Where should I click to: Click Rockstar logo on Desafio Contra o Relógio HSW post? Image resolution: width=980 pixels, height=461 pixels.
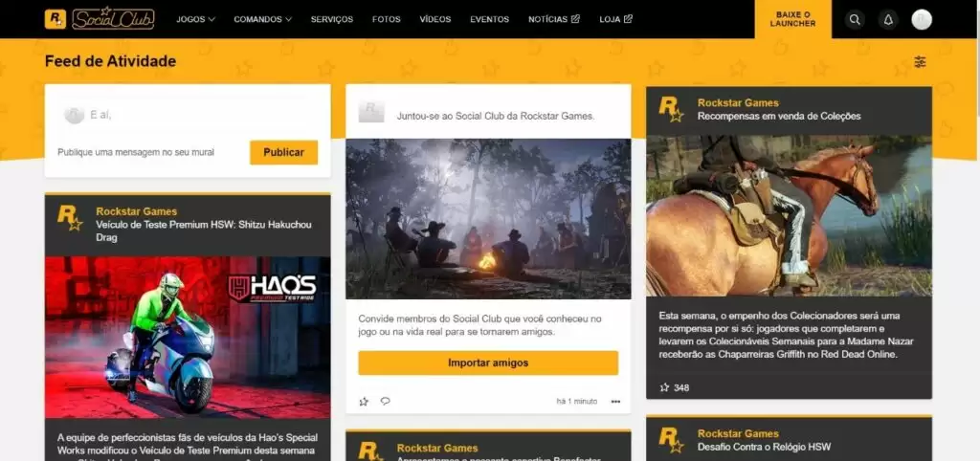click(x=671, y=440)
